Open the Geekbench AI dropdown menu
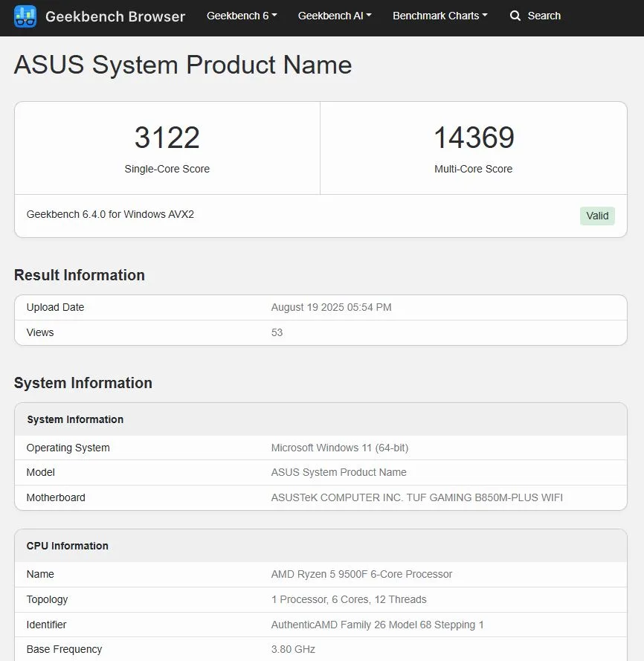The width and height of the screenshot is (644, 661). point(334,16)
